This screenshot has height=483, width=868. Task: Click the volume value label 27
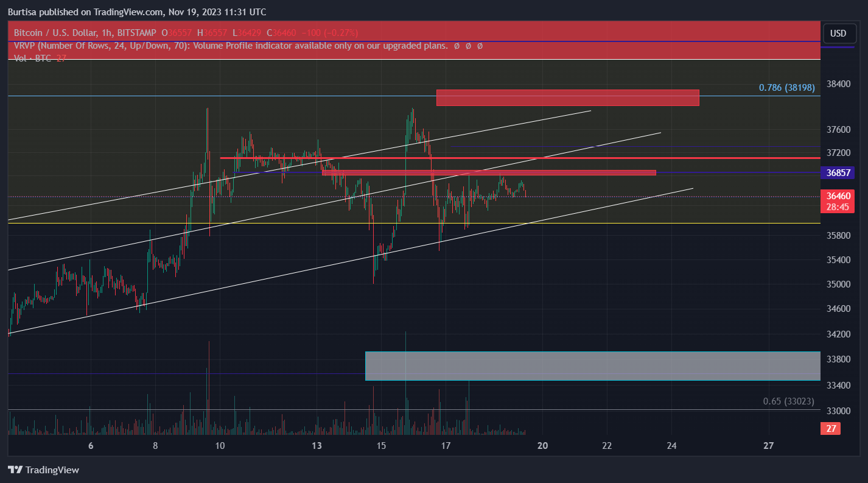831,429
